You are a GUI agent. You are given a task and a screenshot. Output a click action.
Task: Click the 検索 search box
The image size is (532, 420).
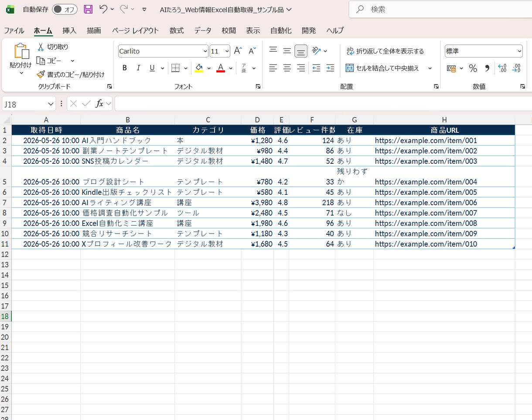click(440, 9)
